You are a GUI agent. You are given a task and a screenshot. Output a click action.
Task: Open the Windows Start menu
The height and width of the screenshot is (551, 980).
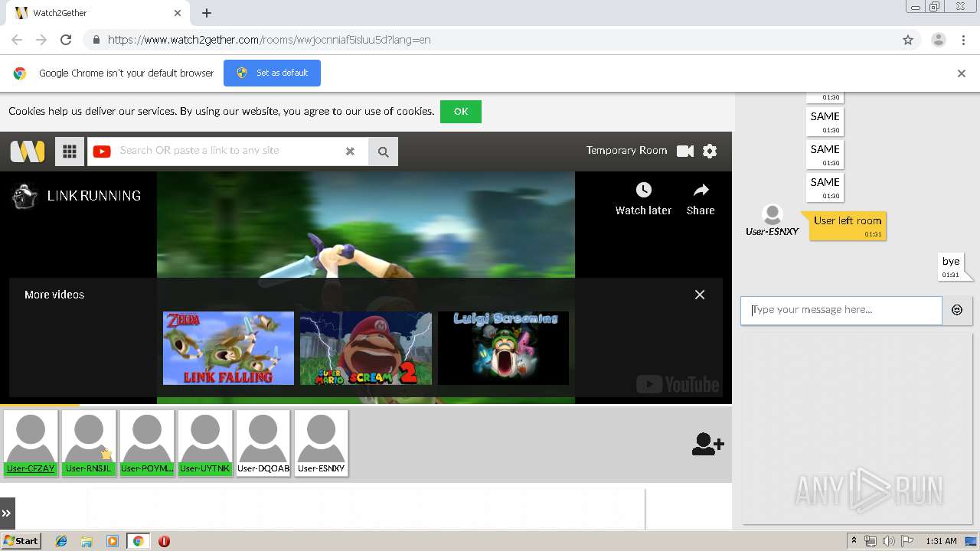pyautogui.click(x=21, y=541)
